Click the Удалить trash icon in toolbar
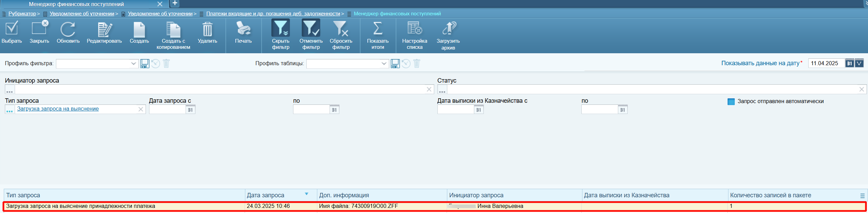 pyautogui.click(x=207, y=30)
